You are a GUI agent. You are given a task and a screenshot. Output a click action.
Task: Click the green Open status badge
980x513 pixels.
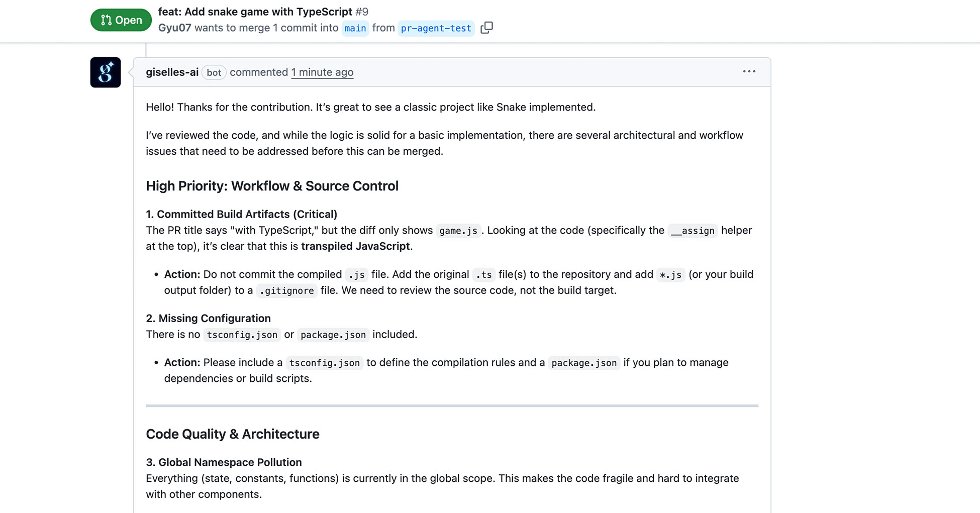pos(121,20)
